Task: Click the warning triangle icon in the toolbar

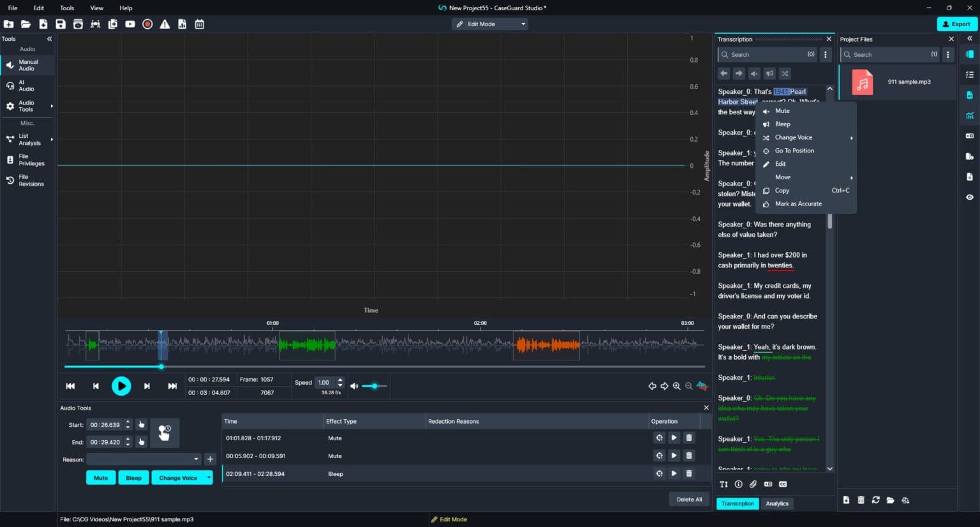Action: coord(165,24)
